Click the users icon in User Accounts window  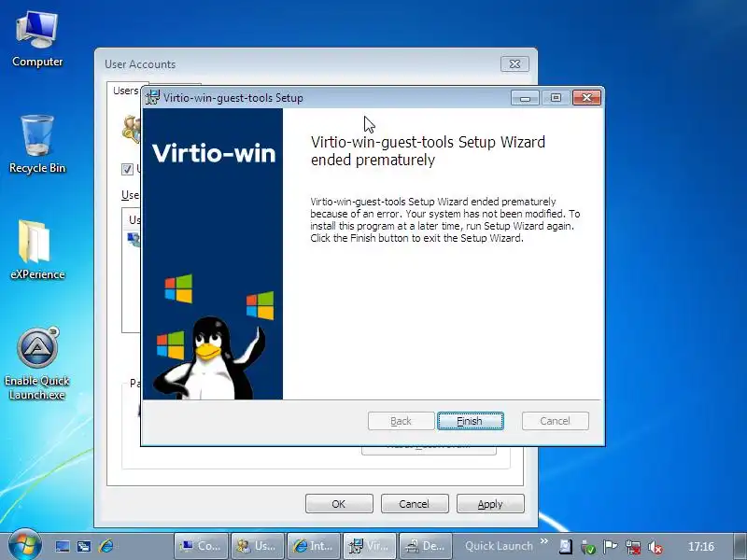131,129
